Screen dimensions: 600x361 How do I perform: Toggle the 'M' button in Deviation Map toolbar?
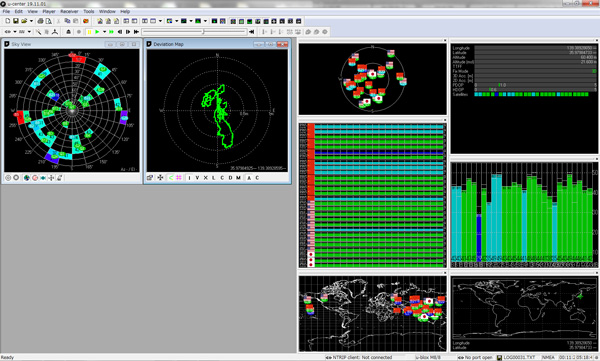[238, 178]
